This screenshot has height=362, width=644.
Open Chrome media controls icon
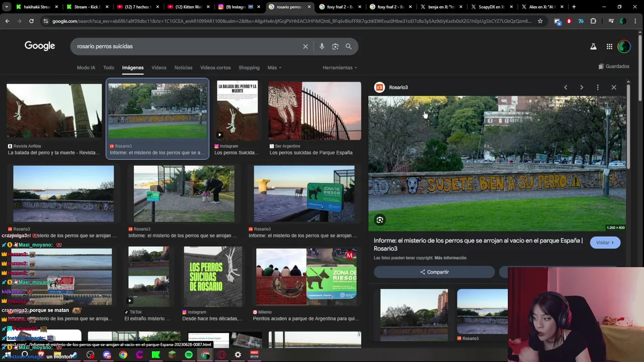click(x=611, y=21)
